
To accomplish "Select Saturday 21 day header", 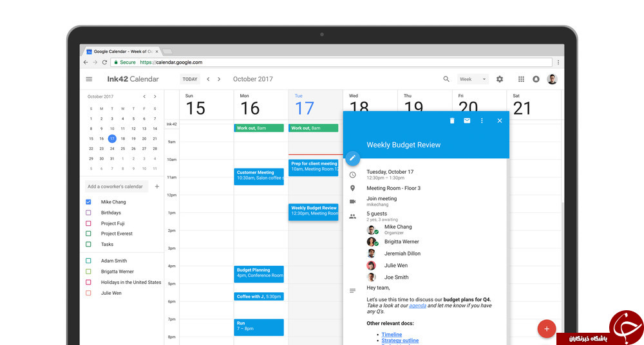I will pos(522,105).
